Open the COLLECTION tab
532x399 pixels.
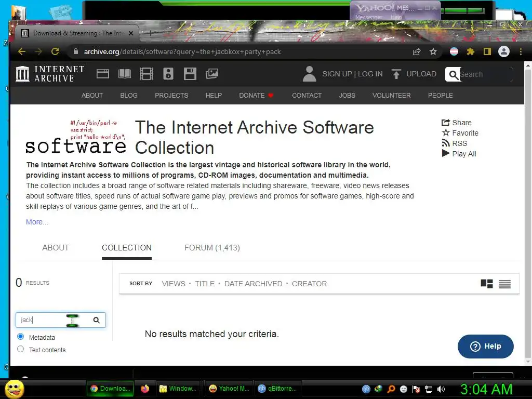(127, 248)
